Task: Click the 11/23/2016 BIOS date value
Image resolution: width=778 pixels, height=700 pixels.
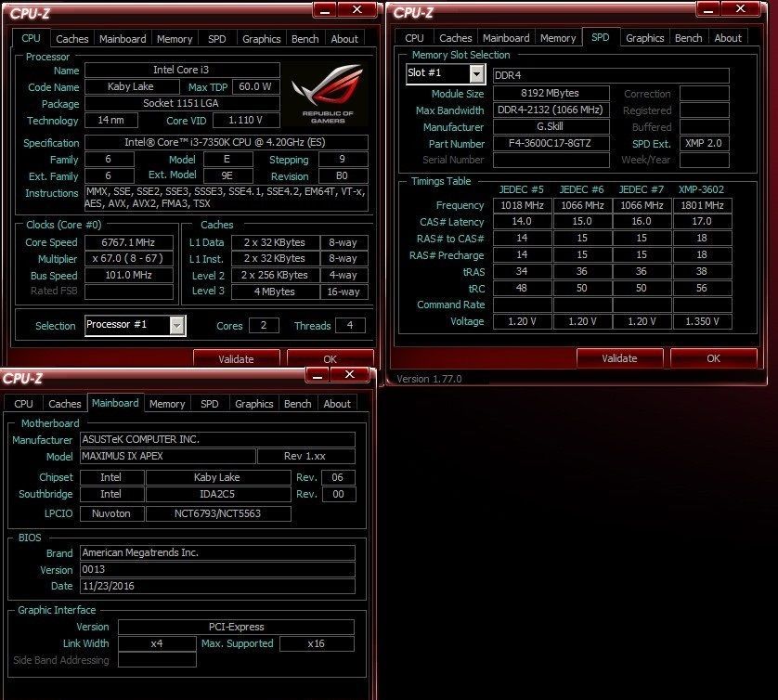Action: click(217, 586)
